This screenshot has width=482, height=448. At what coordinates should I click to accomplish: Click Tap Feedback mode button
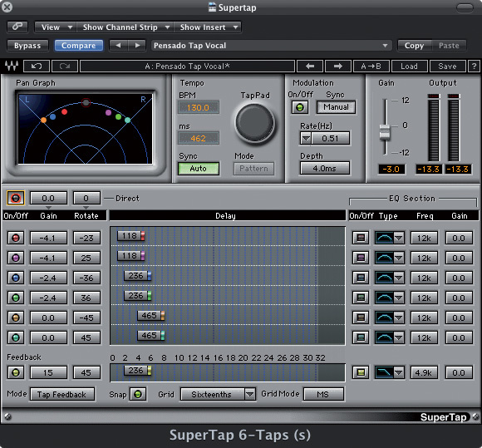62,394
